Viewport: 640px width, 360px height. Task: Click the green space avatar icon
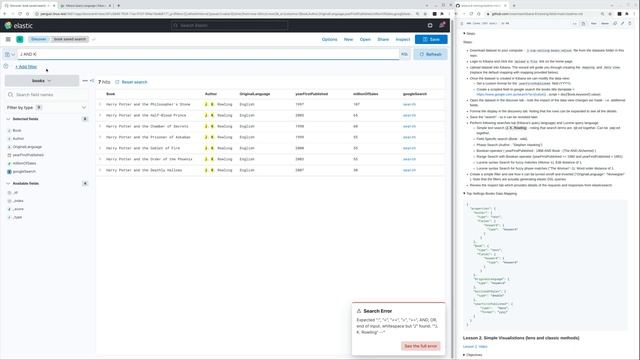click(x=20, y=39)
